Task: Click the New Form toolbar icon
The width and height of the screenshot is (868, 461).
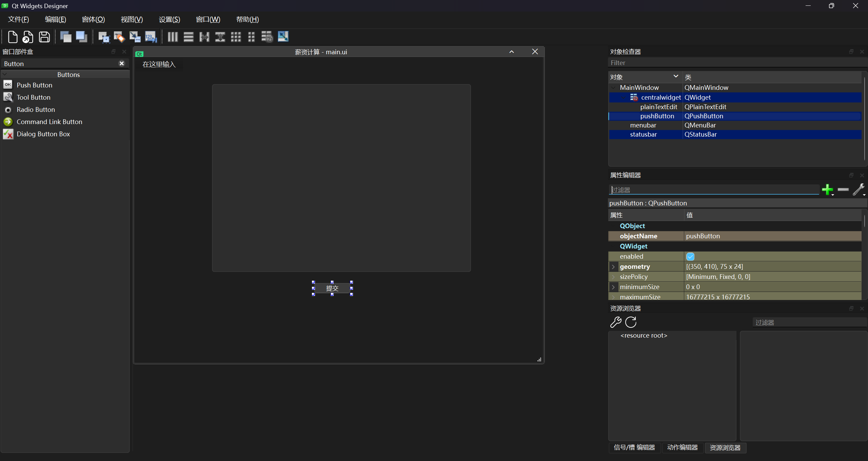Action: pos(13,37)
